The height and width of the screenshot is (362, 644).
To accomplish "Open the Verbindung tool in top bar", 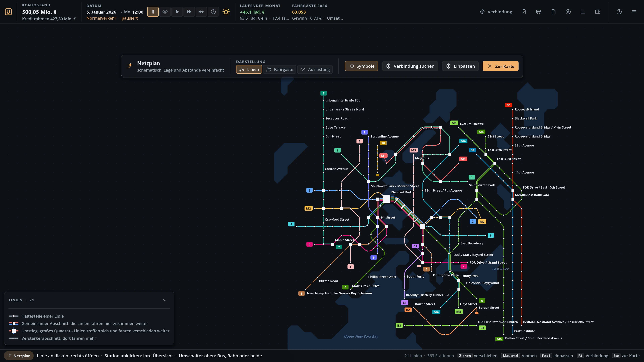I will pos(496,12).
